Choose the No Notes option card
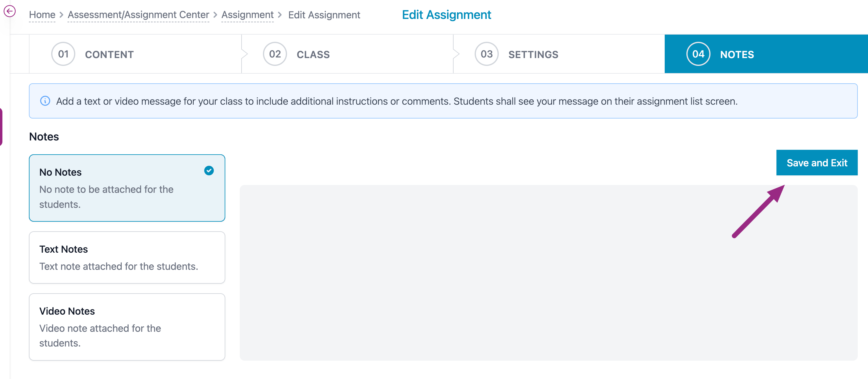 [x=127, y=188]
